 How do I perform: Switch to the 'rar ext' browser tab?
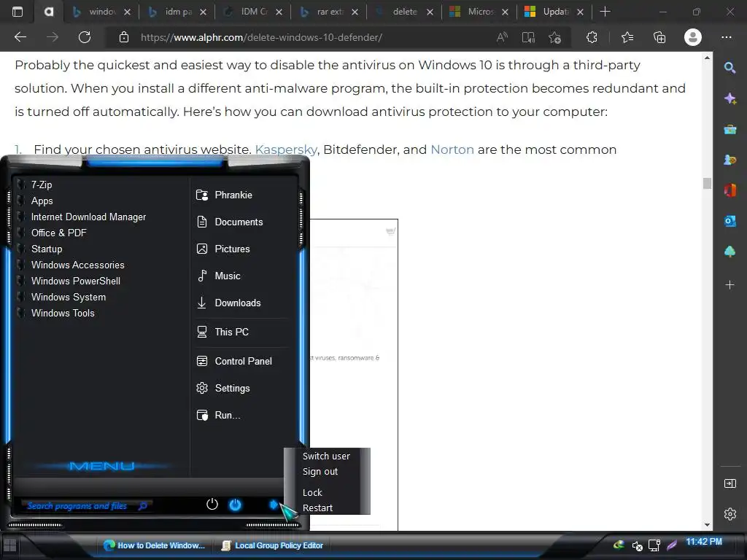[329, 12]
